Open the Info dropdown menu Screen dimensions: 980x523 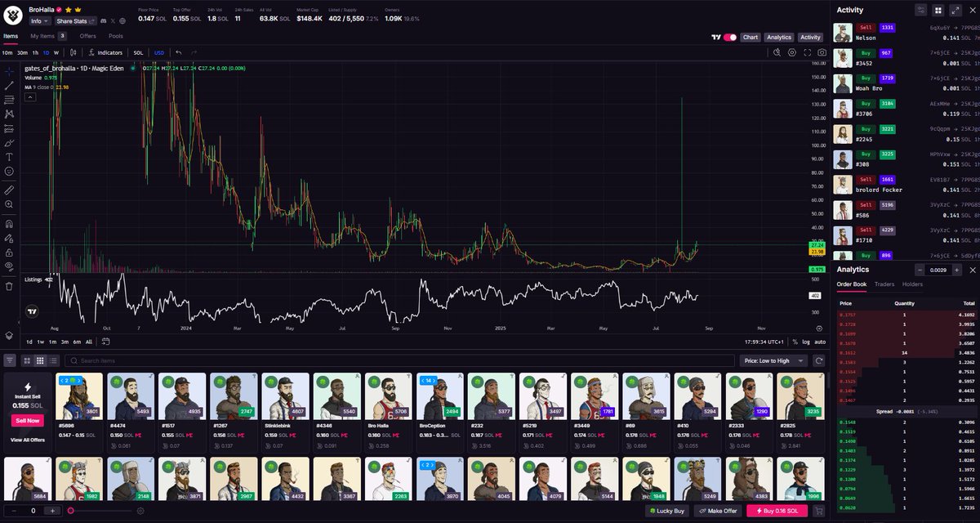38,20
